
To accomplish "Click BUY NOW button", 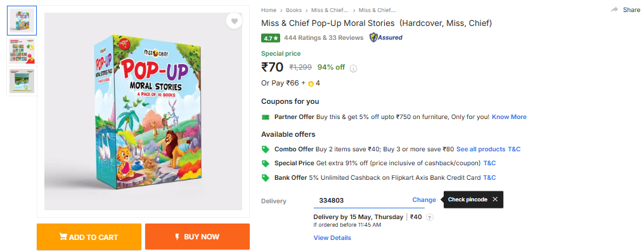I will click(x=197, y=237).
